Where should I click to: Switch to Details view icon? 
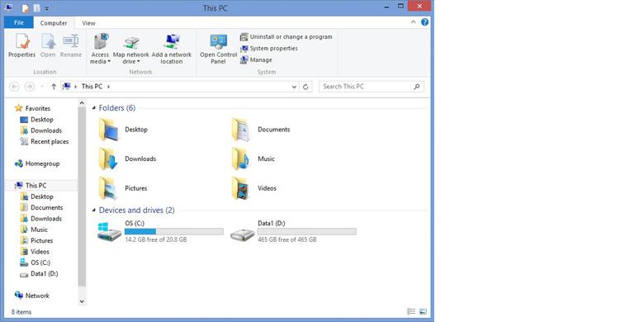tap(411, 312)
